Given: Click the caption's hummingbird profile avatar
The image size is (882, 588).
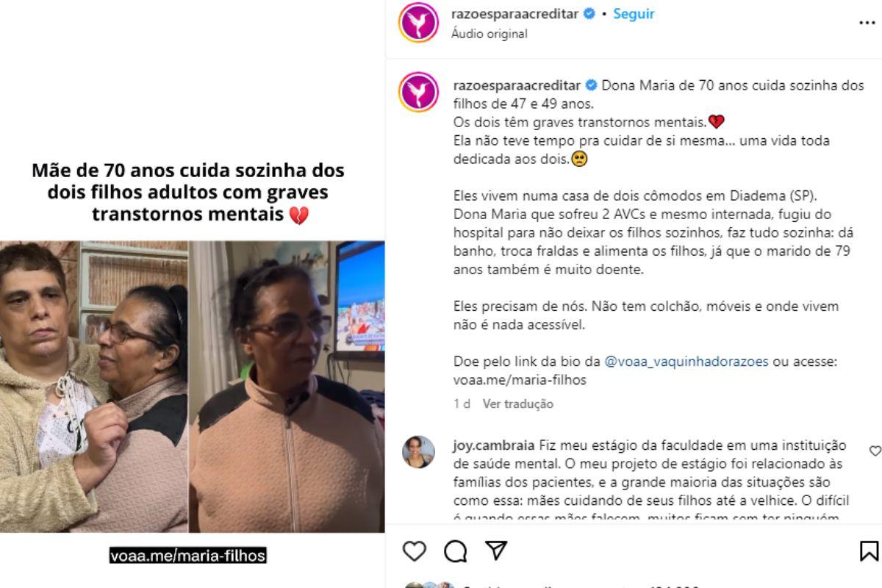Looking at the screenshot, I should click(418, 92).
